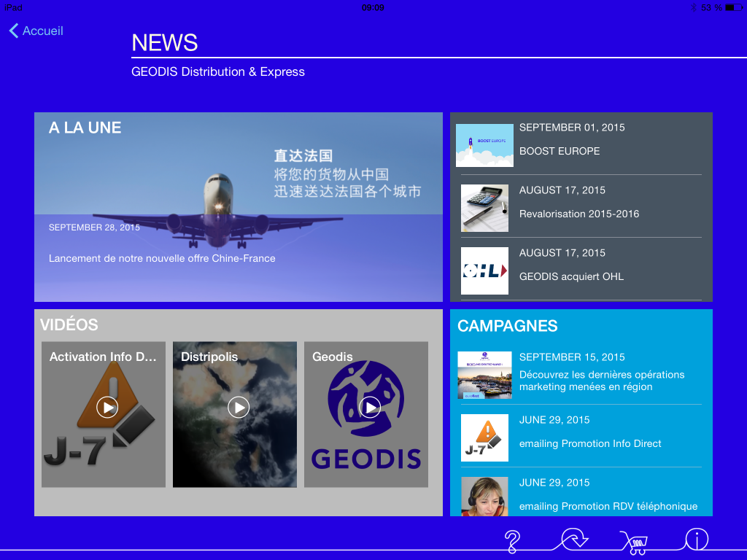Go back to Accueil

[36, 31]
